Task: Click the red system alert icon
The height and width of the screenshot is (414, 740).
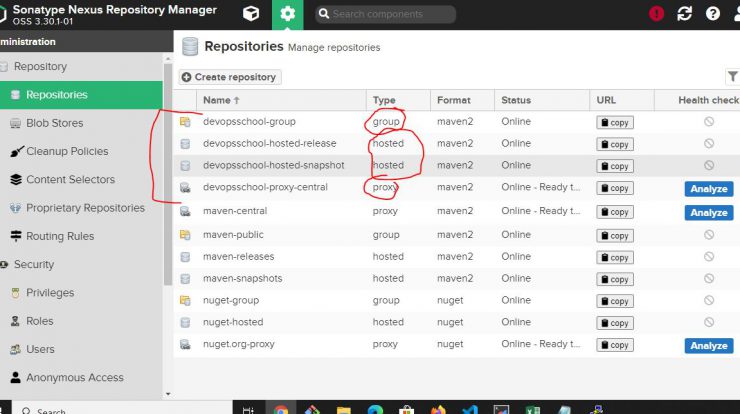Action: click(x=656, y=14)
